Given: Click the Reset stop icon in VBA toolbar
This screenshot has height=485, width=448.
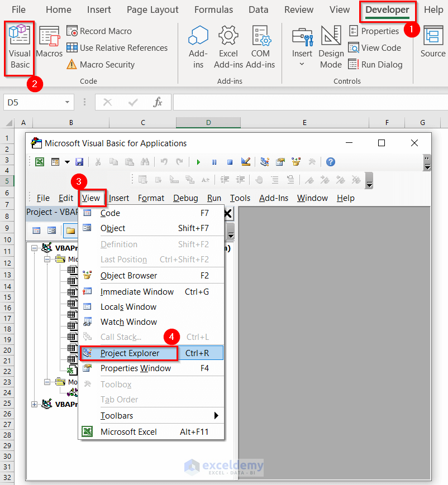Looking at the screenshot, I should 230,162.
